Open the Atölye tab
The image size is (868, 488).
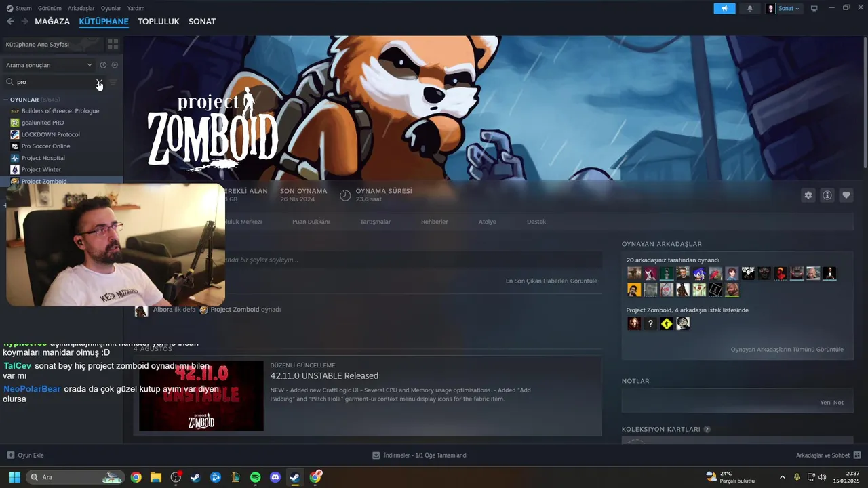(x=488, y=222)
